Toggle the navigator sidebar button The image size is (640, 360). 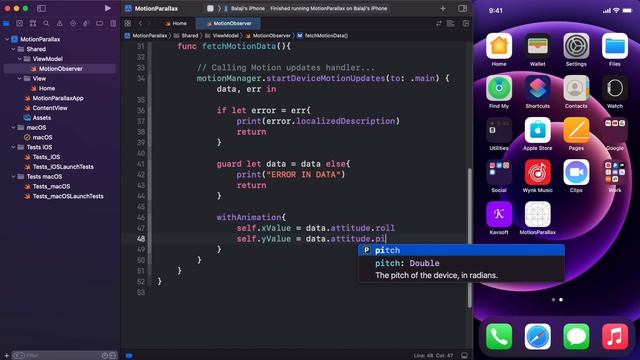tap(41, 8)
